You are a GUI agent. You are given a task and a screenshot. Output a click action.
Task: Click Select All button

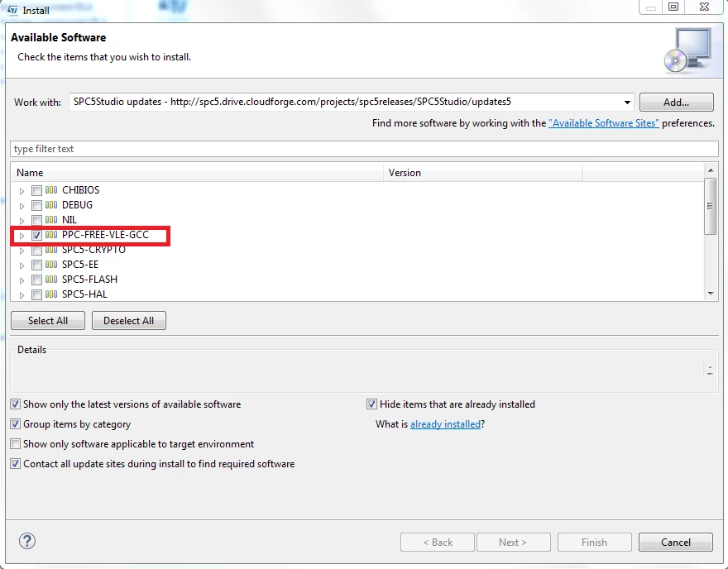(48, 321)
